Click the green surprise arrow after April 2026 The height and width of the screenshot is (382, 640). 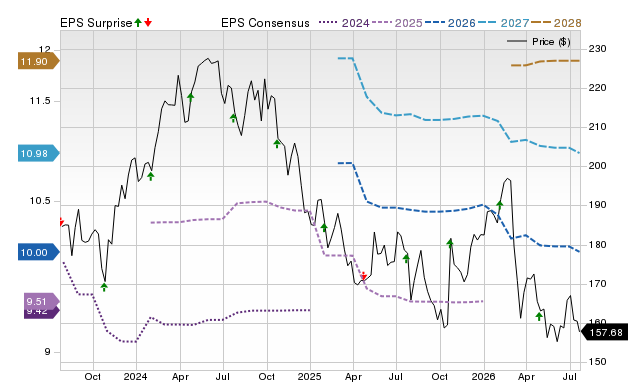pyautogui.click(x=539, y=316)
